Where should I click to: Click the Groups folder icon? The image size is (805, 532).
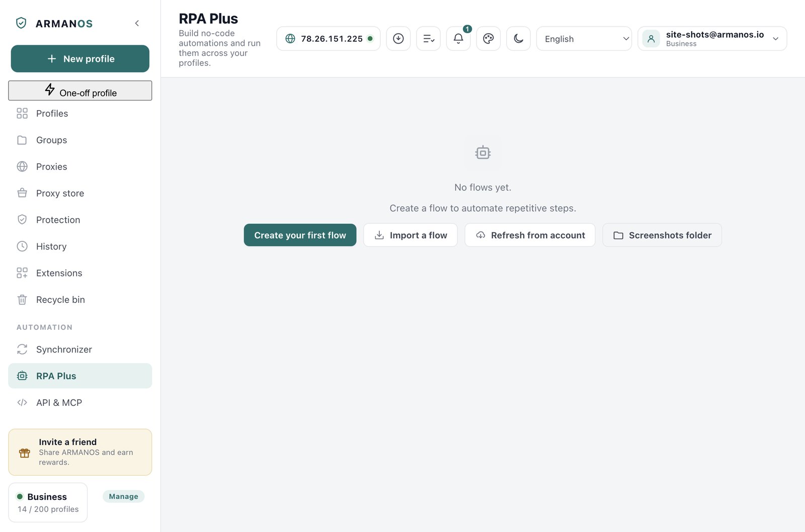[x=22, y=140]
